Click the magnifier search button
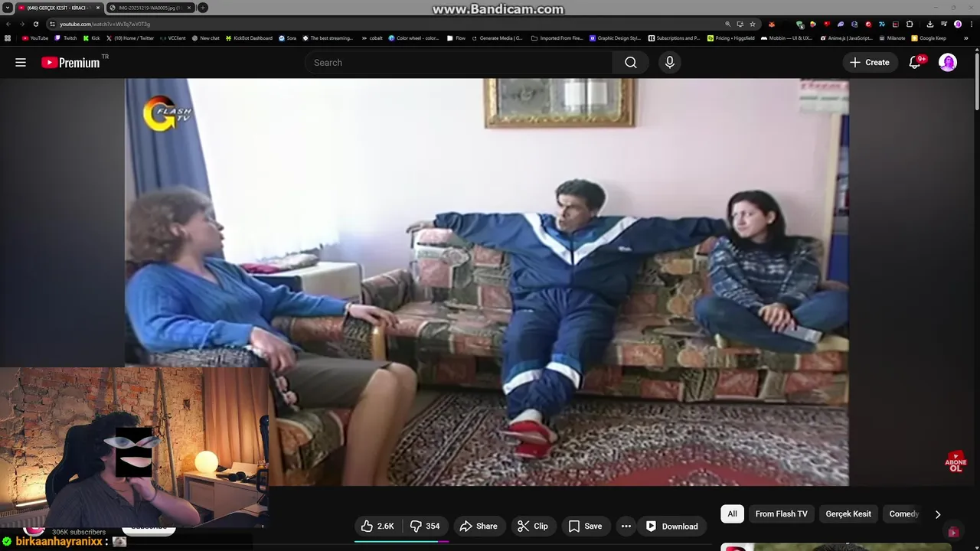The height and width of the screenshot is (551, 980). coord(631,63)
